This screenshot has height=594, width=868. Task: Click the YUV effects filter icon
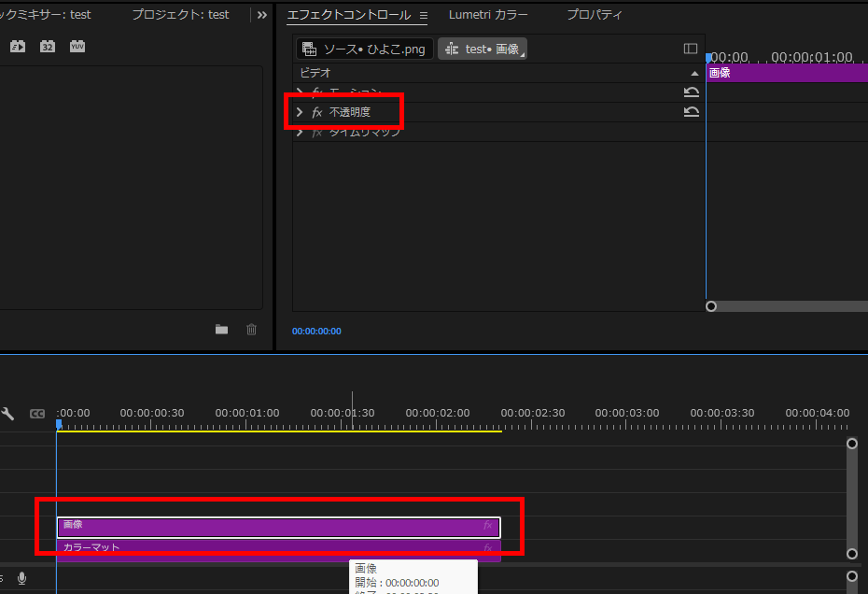77,46
